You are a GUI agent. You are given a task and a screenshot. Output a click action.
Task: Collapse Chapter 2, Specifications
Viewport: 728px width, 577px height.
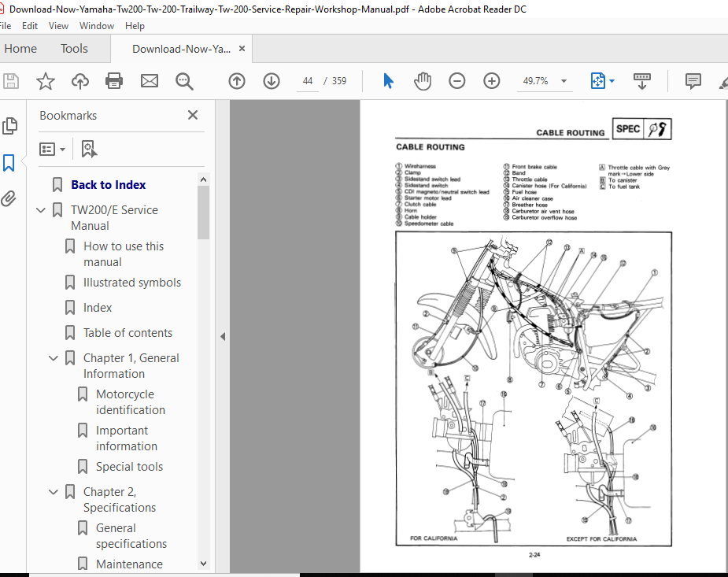54,492
